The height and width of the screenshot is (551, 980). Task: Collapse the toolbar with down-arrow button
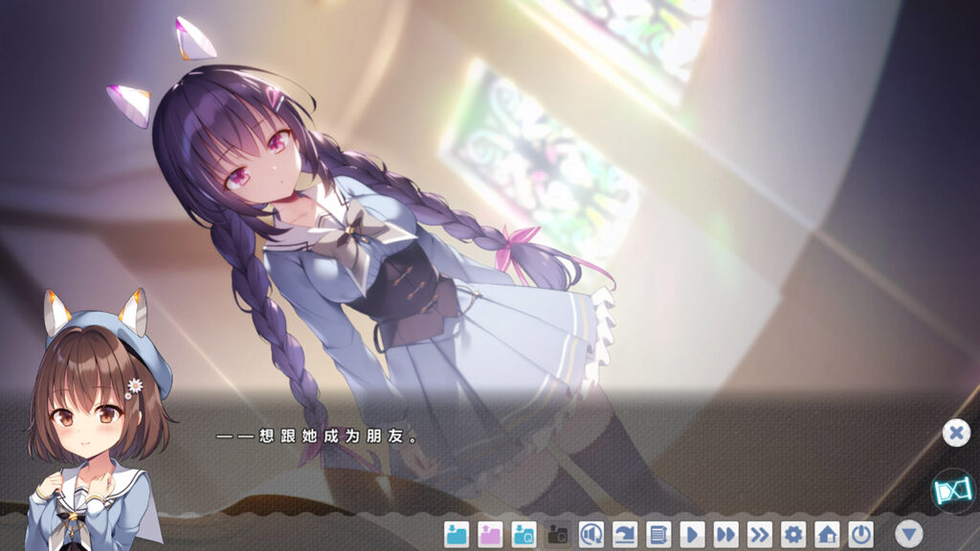[x=908, y=534]
